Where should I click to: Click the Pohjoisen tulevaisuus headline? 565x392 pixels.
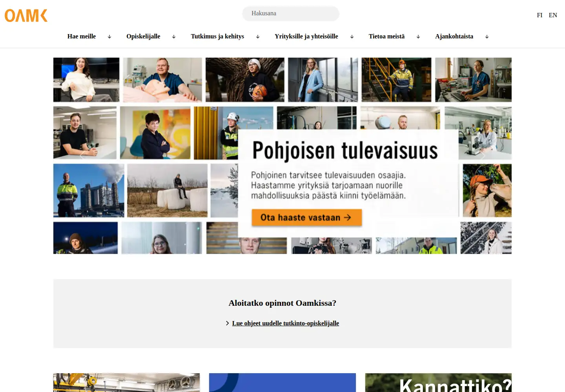345,151
